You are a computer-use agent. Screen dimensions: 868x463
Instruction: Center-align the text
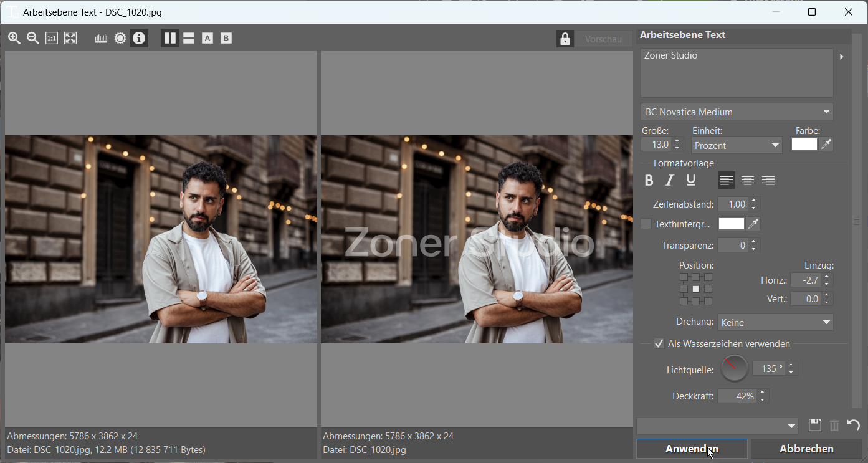[747, 181]
